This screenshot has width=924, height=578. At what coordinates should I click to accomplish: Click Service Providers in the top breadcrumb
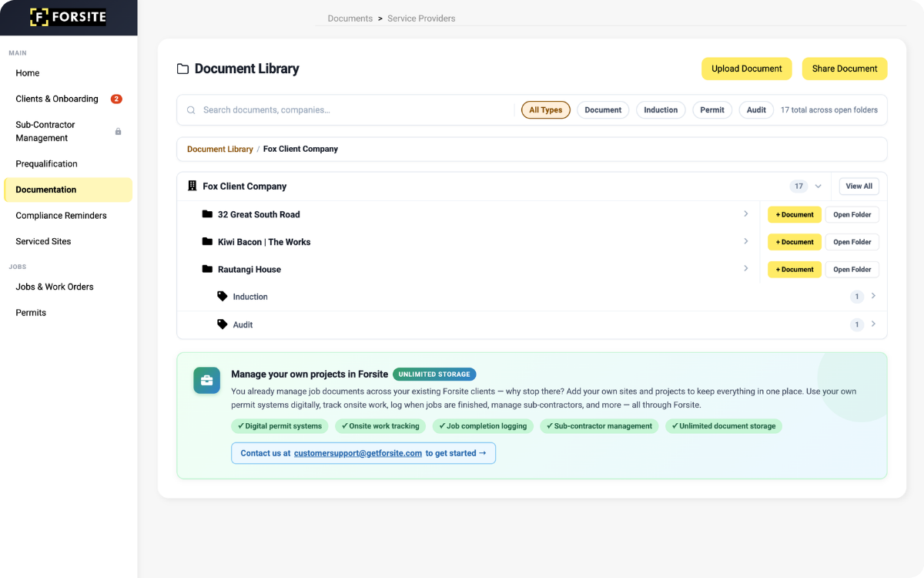pos(421,18)
